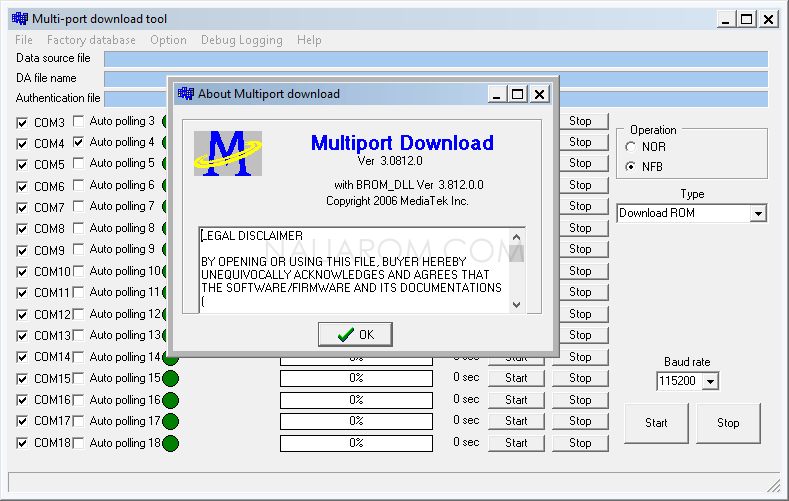Enable Auto polling 9 checkbox
The height and width of the screenshot is (501, 789).
(78, 249)
